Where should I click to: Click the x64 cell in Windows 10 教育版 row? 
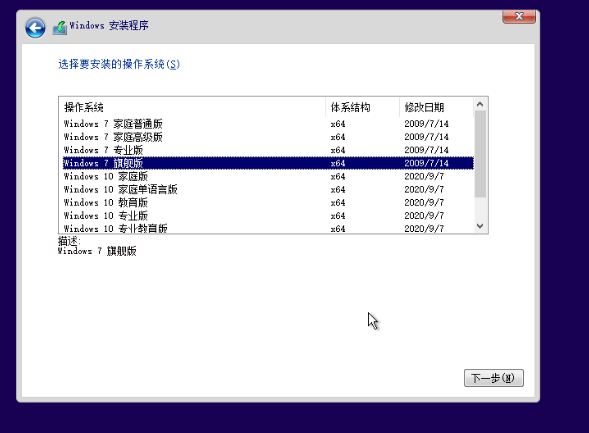coord(338,202)
